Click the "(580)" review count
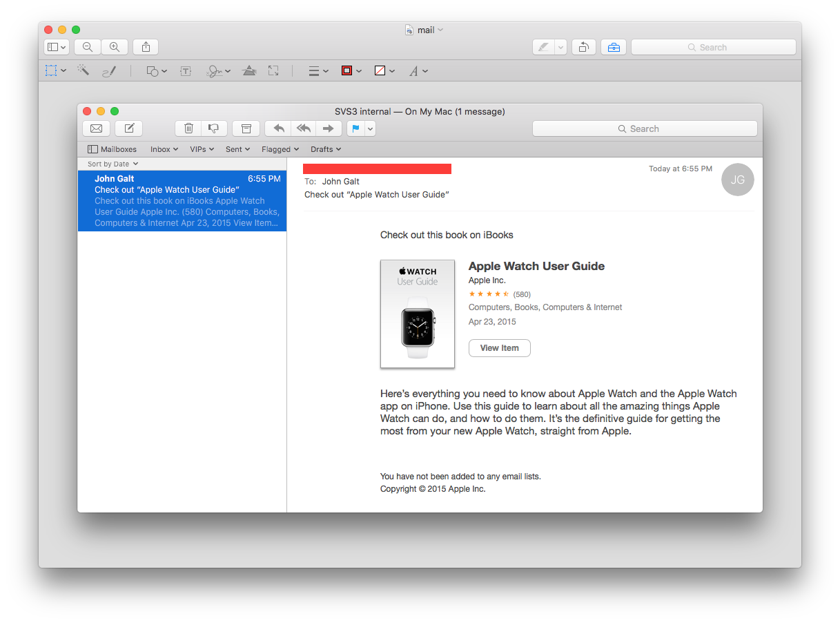 pos(522,294)
